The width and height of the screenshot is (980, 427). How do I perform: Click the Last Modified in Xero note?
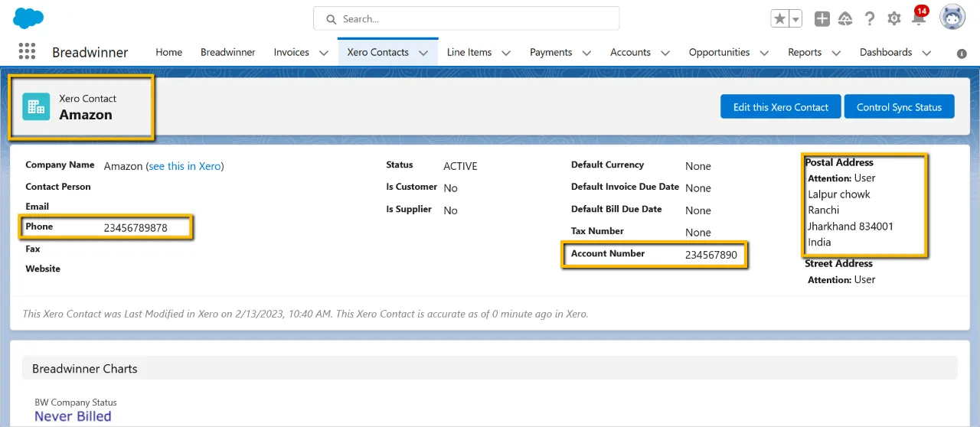click(x=305, y=314)
